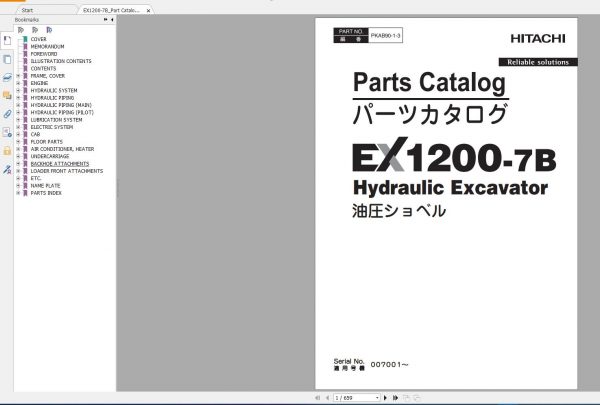Viewport: 600px width, 405px height.
Task: Open the MEMORANDUM bookmark
Action: coord(47,46)
